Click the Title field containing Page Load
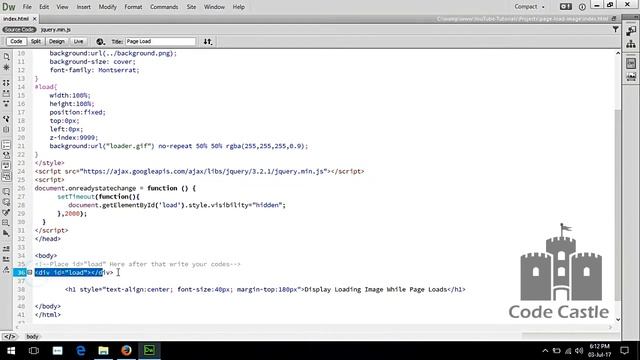Viewport: 640px width, 360px height. click(x=160, y=42)
